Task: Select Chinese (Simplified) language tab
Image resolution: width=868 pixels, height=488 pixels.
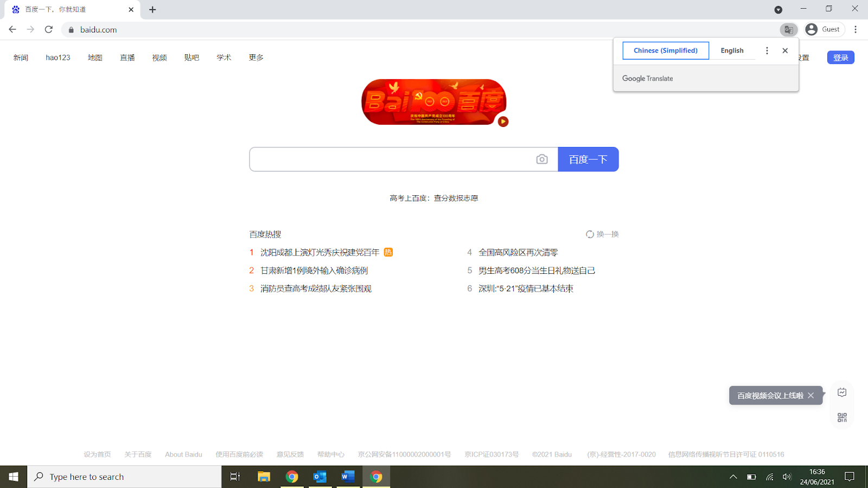Action: coord(666,50)
